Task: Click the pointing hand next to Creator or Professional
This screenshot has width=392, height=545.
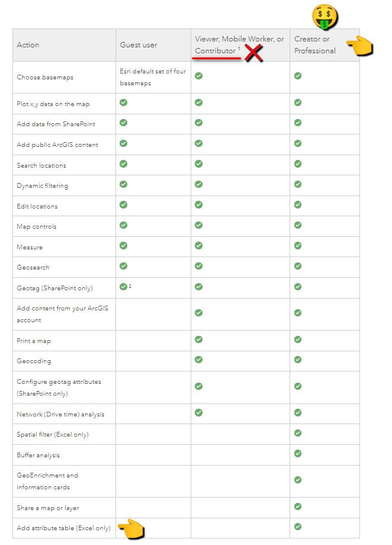Action: coord(359,46)
